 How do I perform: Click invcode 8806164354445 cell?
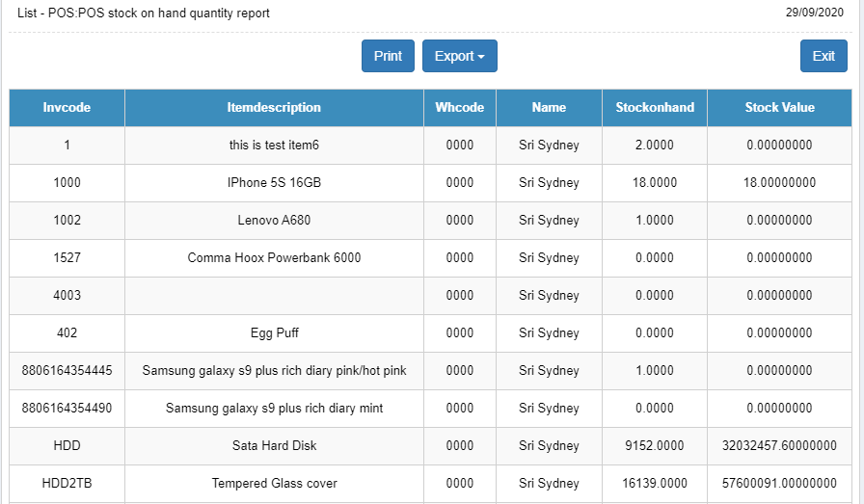(67, 371)
